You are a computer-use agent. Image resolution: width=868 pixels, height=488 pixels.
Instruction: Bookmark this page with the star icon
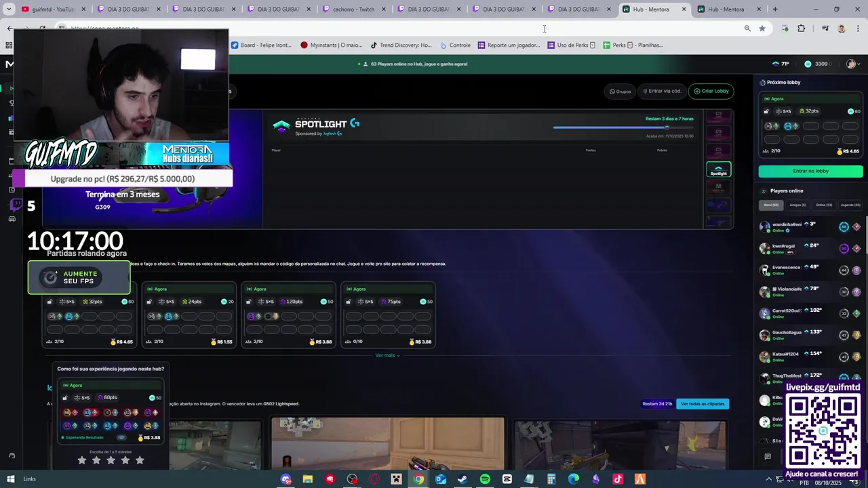[x=762, y=28]
